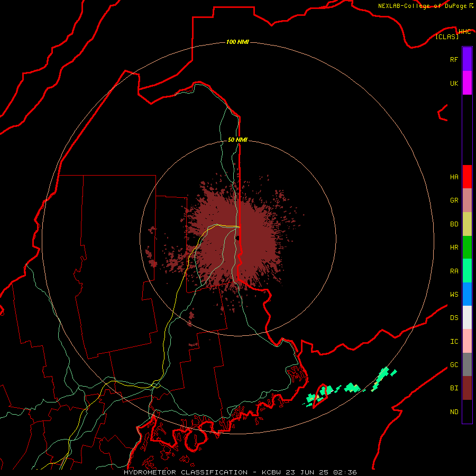Image resolution: width=476 pixels, height=476 pixels.
Task: Click the RF purple legend swatch
Action: pyautogui.click(x=467, y=59)
